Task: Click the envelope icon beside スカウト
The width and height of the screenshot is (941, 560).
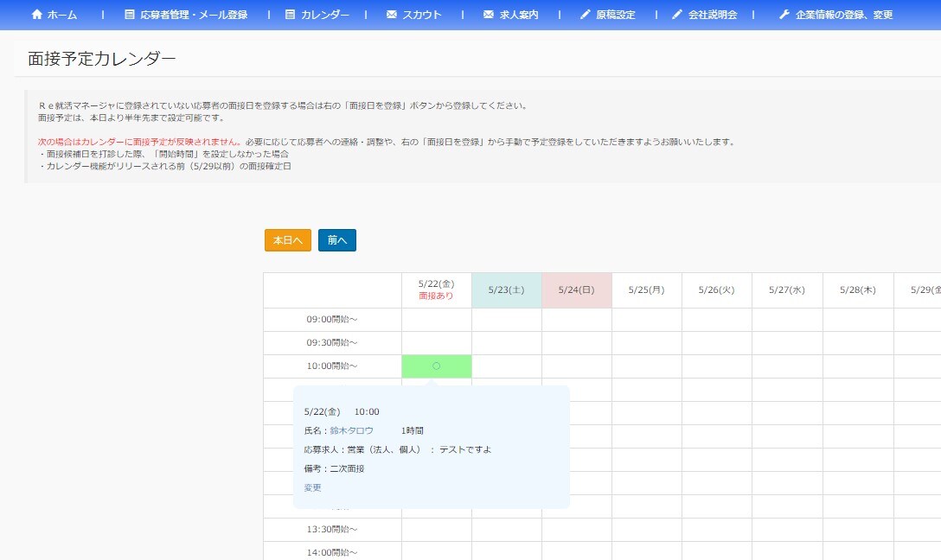Action: point(392,15)
